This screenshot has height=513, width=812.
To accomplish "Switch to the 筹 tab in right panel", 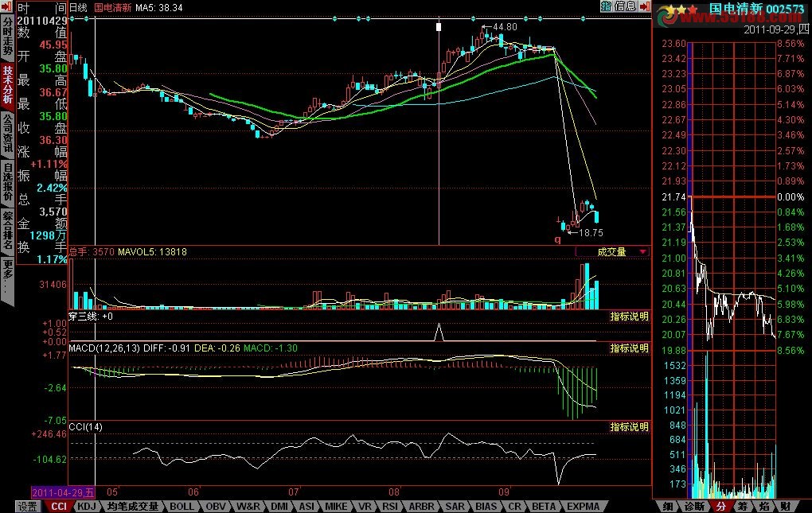I will 743,507.
